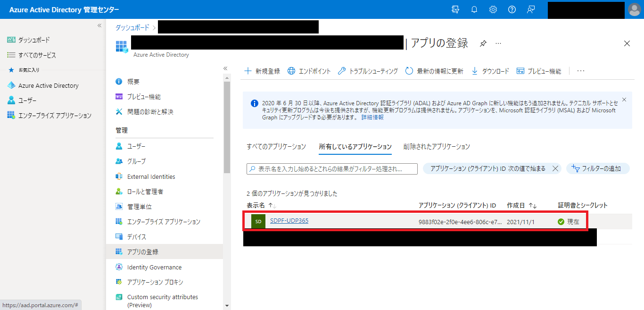Dismiss the ADAL information banner
The image size is (644, 310).
point(624,100)
